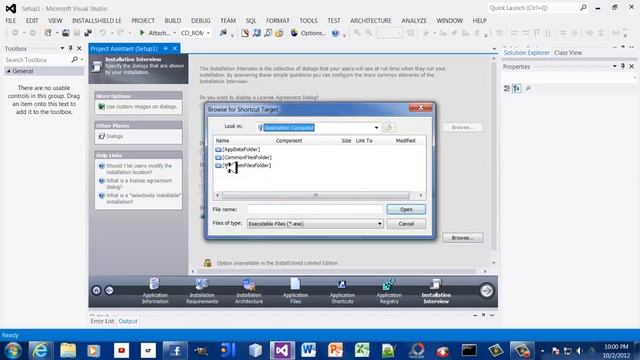Open the FILE menu
Image resolution: width=640 pixels, height=360 pixels.
[x=11, y=20]
